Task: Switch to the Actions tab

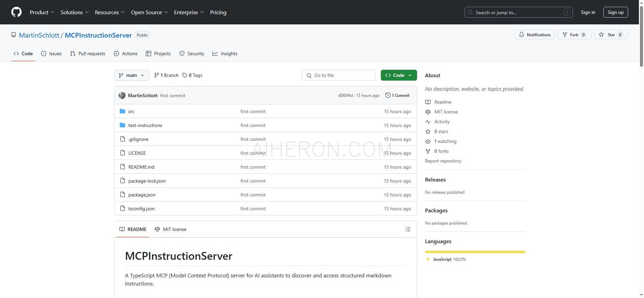Action: point(125,54)
